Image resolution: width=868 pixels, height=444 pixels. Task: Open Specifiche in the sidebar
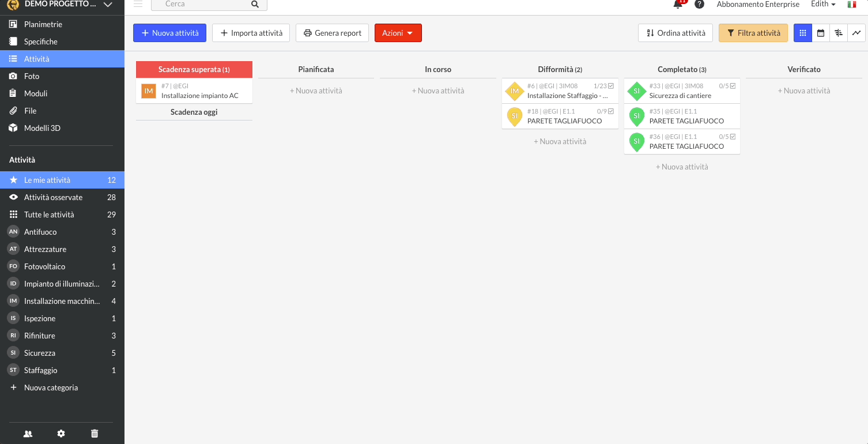click(x=62, y=42)
